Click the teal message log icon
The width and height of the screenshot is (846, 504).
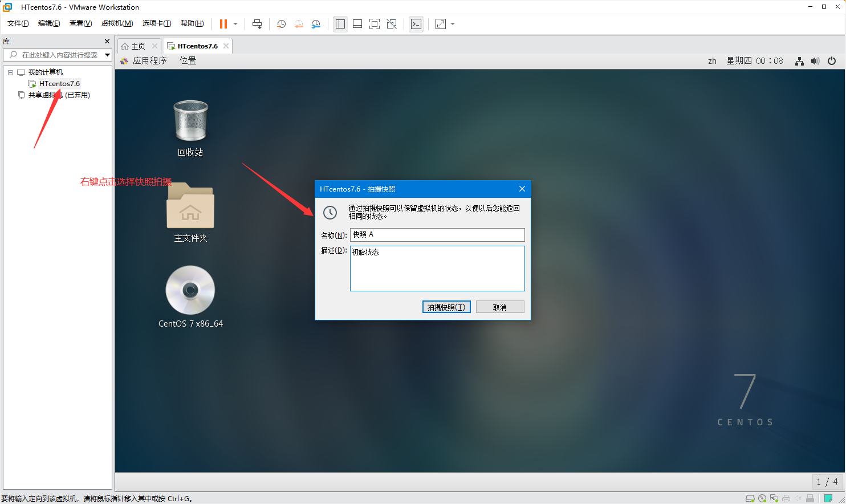828,499
